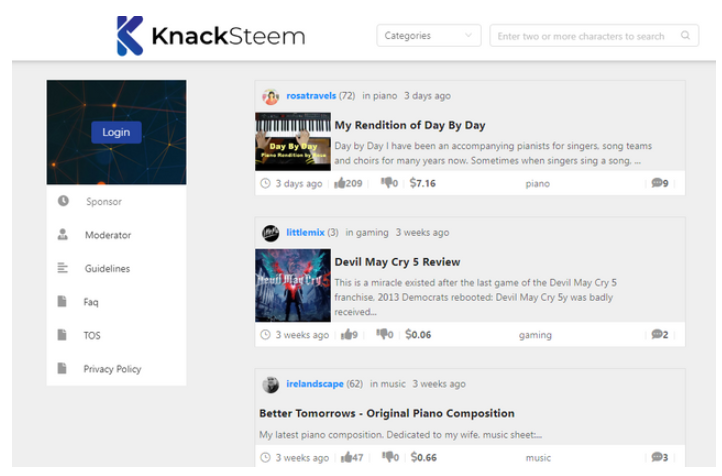Open the Devil May Cry 5 thumbnail
The image size is (722, 476).
[x=293, y=285]
